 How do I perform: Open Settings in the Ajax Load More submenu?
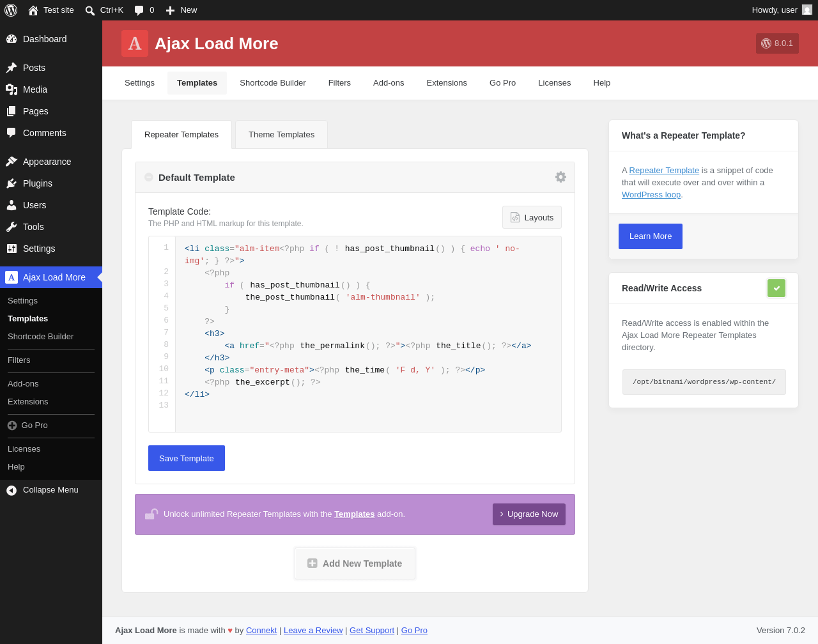pos(23,301)
